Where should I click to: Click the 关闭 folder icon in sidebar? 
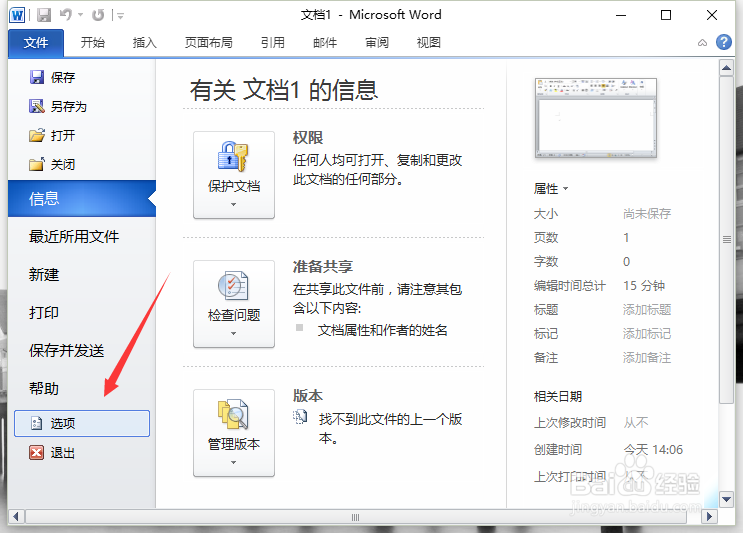(x=36, y=164)
